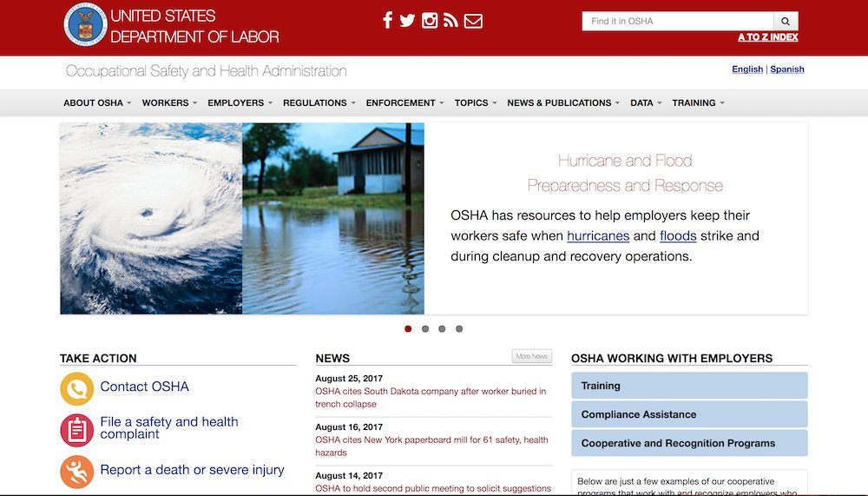Open the hurricanes link in the banner
Image resolution: width=868 pixels, height=496 pixels.
point(598,235)
